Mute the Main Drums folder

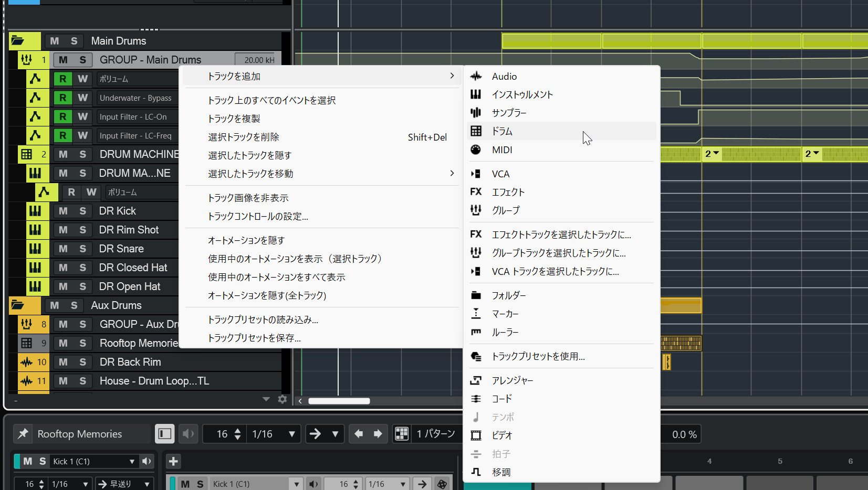click(x=55, y=41)
